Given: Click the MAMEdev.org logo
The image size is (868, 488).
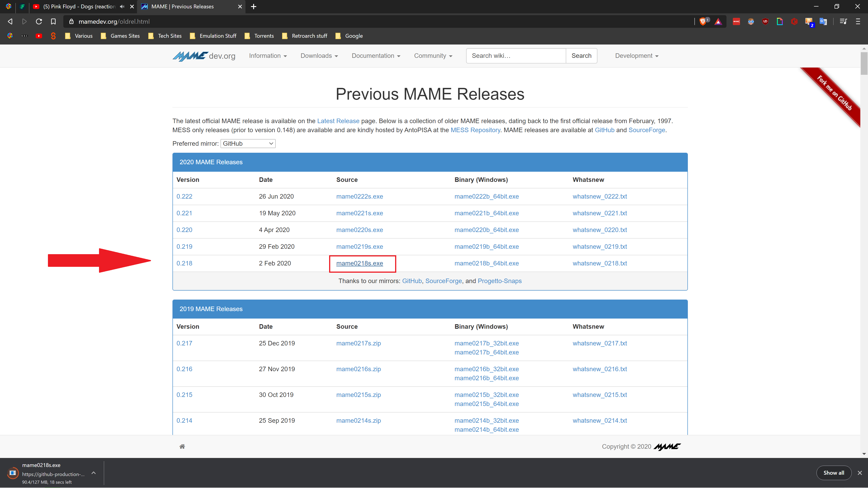Looking at the screenshot, I should pyautogui.click(x=204, y=56).
